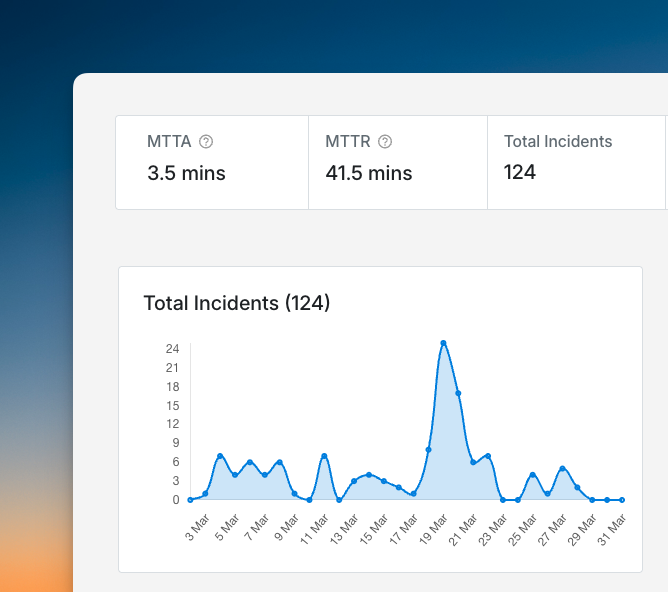This screenshot has width=668, height=592.
Task: Click the first data point at chart origin
Action: coord(190,500)
